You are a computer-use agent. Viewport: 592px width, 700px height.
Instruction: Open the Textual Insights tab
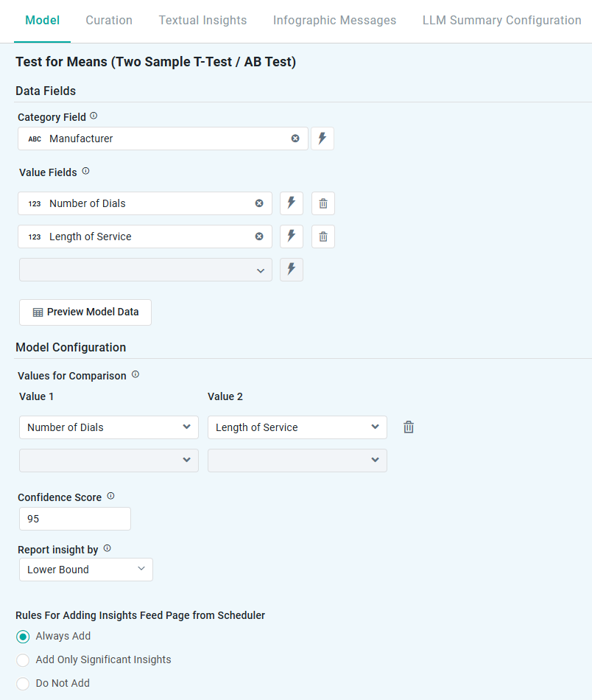pyautogui.click(x=202, y=21)
